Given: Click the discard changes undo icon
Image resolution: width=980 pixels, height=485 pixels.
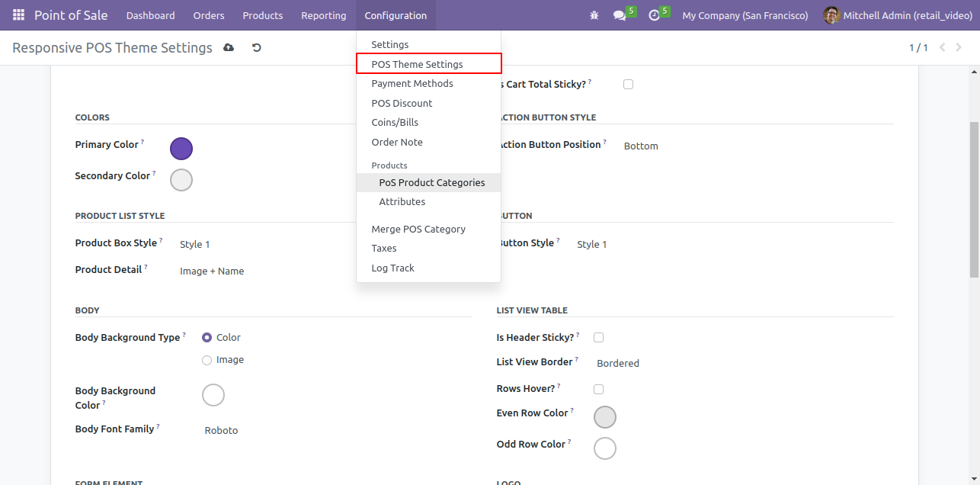Looking at the screenshot, I should click(x=257, y=48).
